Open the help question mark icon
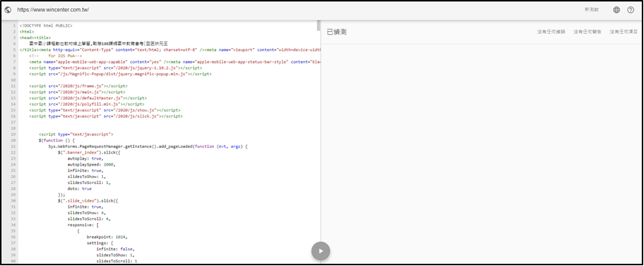Screen dimensions: 644x266 click(631, 10)
